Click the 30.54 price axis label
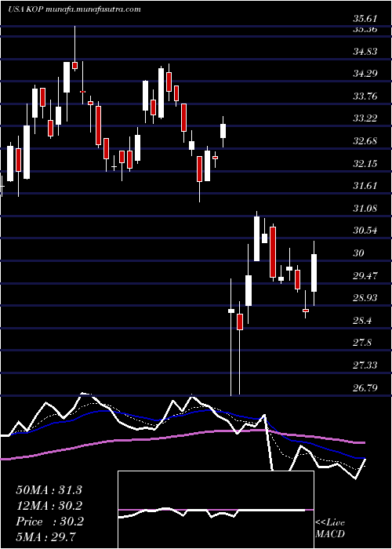Image resolution: width=392 pixels, height=549 pixels. click(365, 231)
